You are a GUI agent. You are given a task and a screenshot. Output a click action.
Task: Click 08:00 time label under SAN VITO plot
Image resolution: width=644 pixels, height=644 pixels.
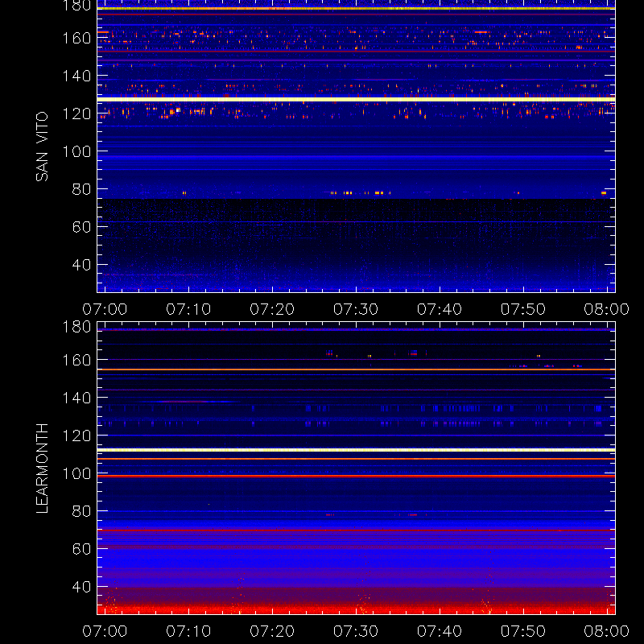coord(607,309)
